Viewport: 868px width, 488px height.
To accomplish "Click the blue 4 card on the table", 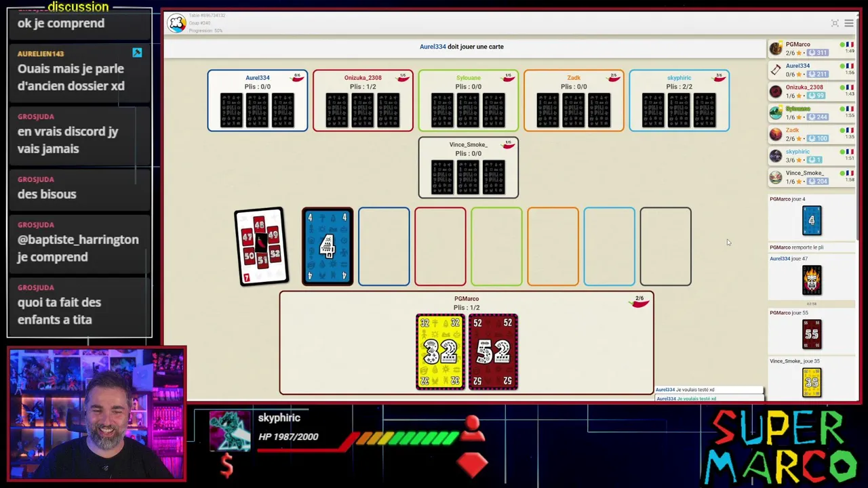I will (x=328, y=247).
